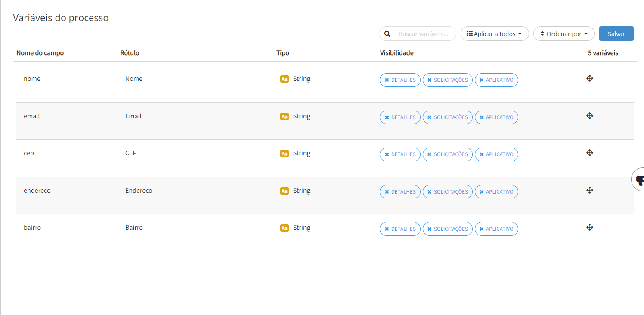The width and height of the screenshot is (644, 315).
Task: Click the magnifying glass search icon
Action: point(387,34)
